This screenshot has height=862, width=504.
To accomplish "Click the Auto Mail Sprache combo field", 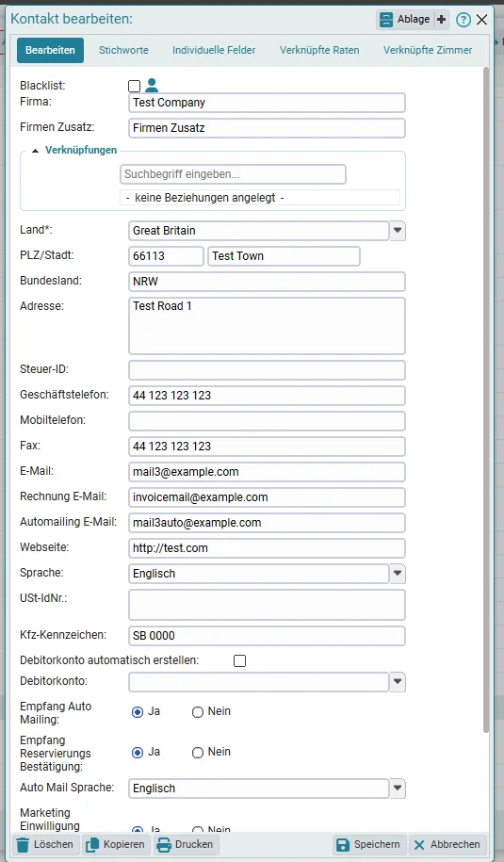I will pyautogui.click(x=259, y=789).
